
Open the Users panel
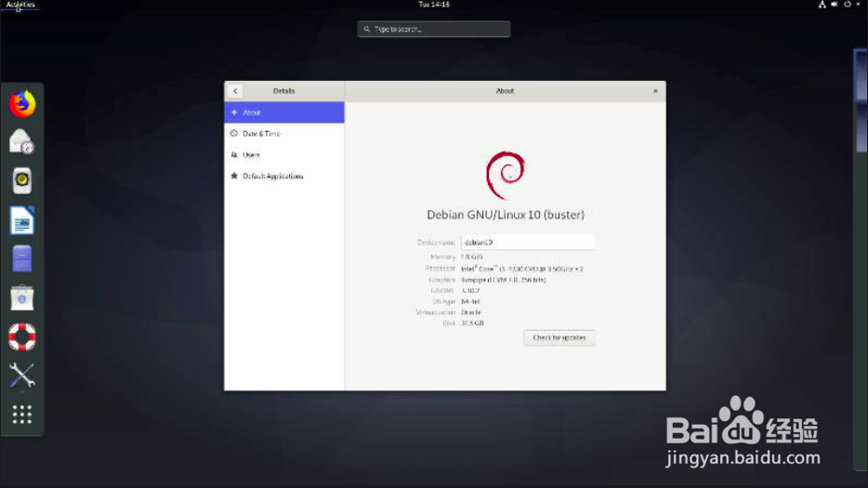[284, 154]
